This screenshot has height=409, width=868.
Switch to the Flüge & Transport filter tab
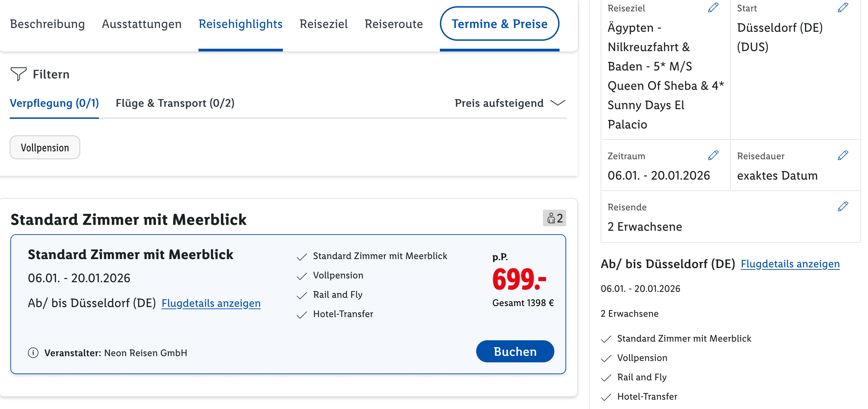[175, 103]
